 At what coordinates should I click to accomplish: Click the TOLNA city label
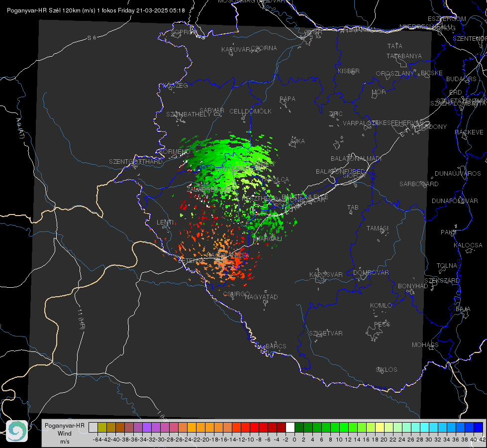(447, 266)
